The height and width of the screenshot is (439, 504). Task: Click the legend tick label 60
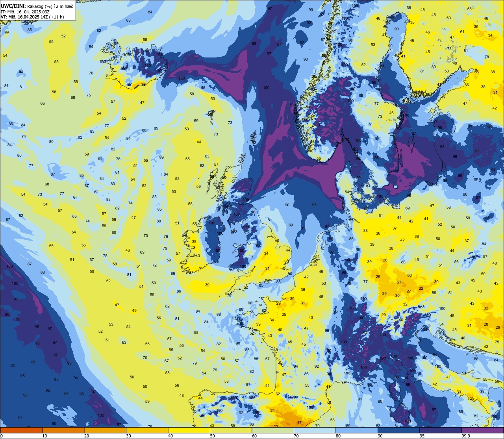coord(254,436)
